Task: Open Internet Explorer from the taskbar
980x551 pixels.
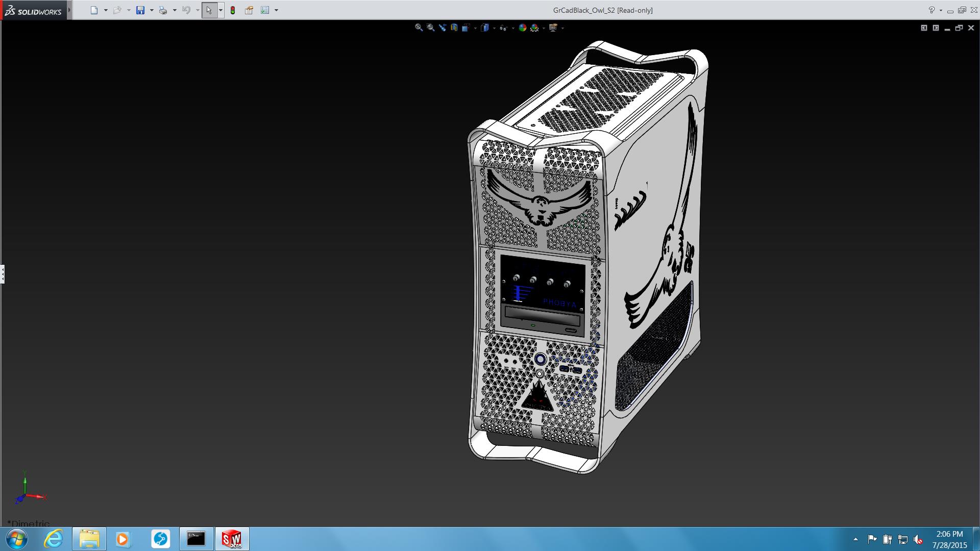Action: (x=53, y=539)
